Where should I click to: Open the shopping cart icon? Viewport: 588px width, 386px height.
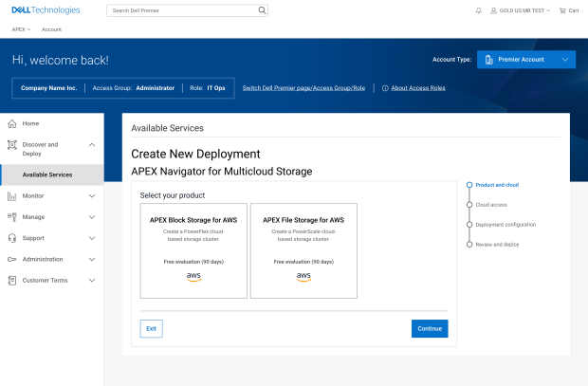[x=562, y=10]
